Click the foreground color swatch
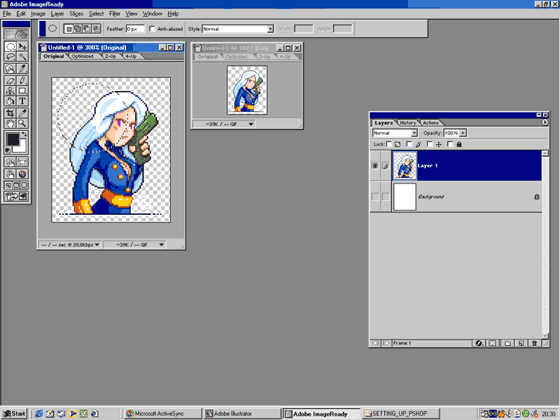The image size is (560, 420). pos(12,139)
